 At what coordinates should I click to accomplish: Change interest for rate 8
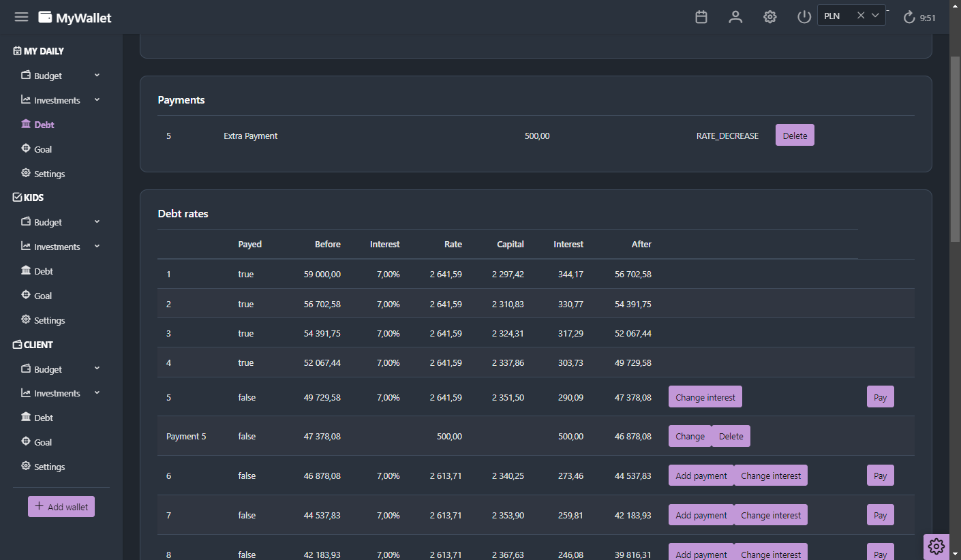[x=771, y=553]
